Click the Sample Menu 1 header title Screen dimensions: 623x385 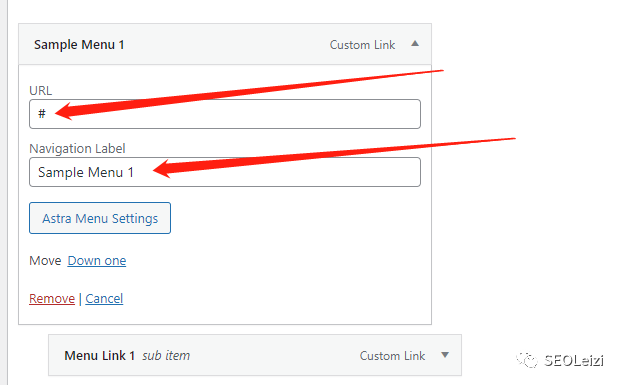(79, 44)
